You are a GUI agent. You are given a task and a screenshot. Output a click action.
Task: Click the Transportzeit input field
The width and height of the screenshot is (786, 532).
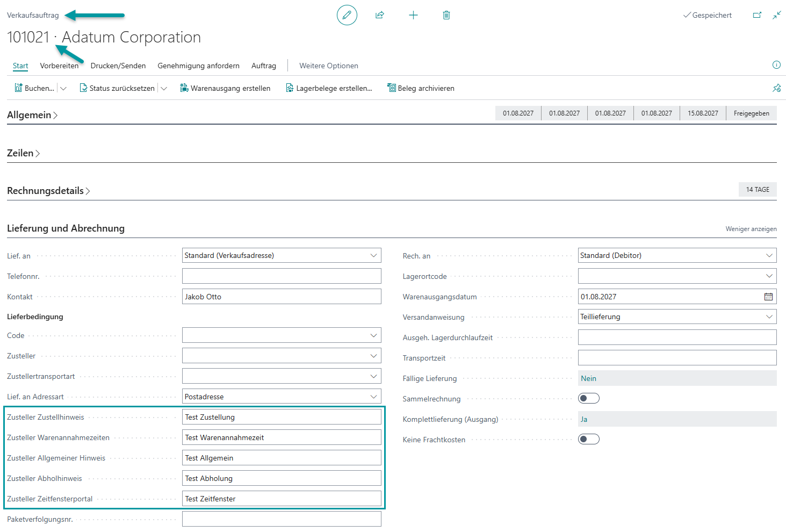tap(677, 358)
